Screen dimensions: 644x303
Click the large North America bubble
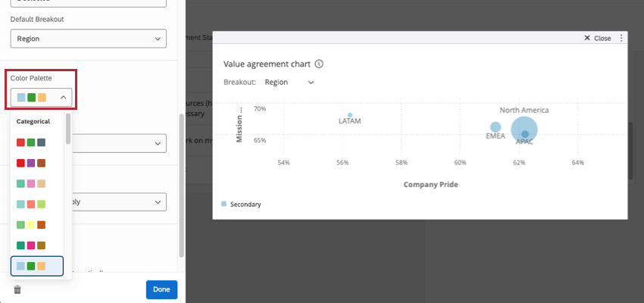[524, 127]
